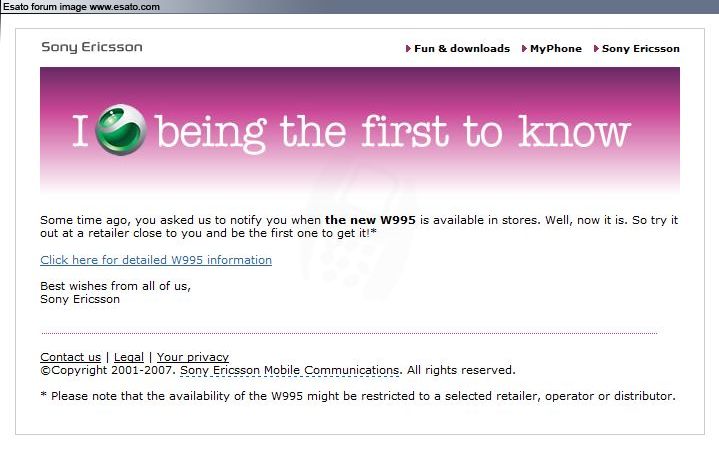Click the arrow beside Sony Ericsson nav link
Viewport: 719px width, 457px height.
596,49
